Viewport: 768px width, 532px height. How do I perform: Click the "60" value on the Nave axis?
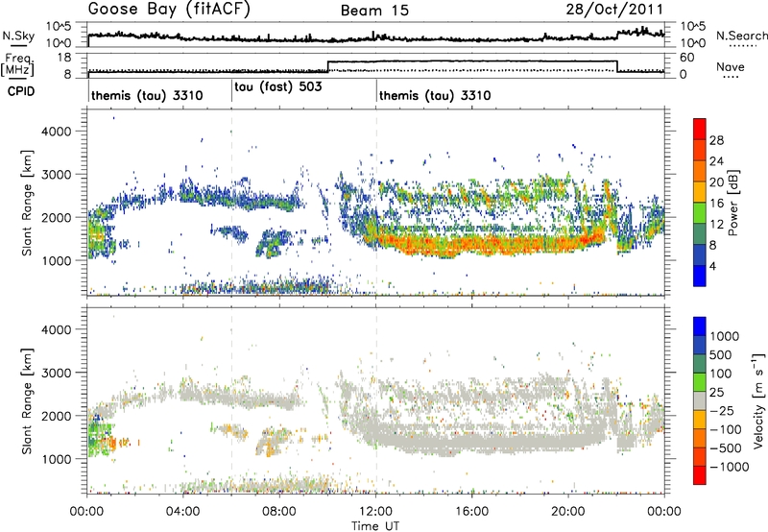(686, 58)
